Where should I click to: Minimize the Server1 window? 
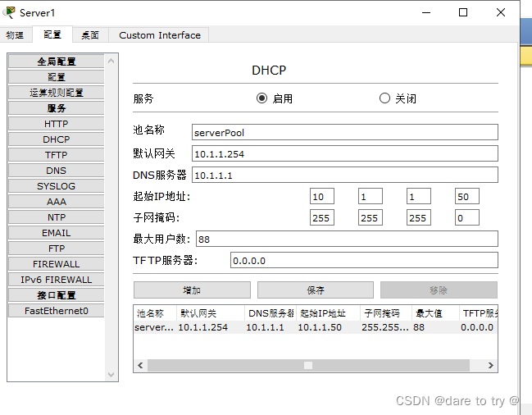click(426, 12)
